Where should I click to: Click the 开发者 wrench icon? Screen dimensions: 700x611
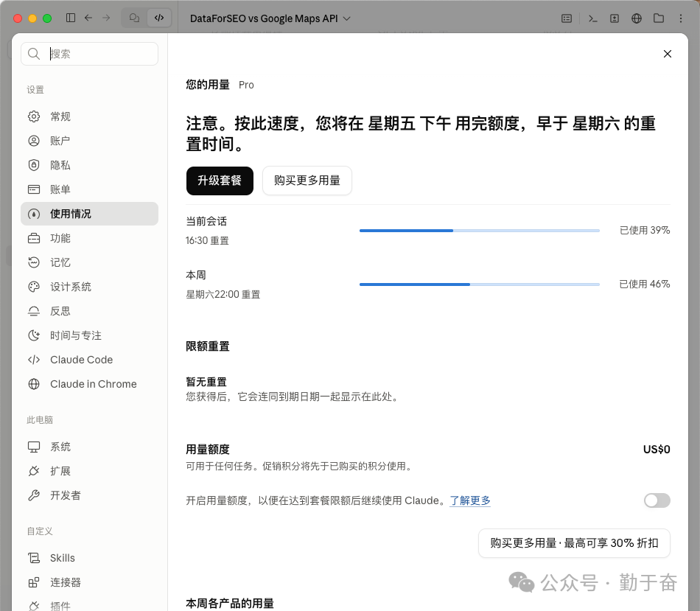34,495
